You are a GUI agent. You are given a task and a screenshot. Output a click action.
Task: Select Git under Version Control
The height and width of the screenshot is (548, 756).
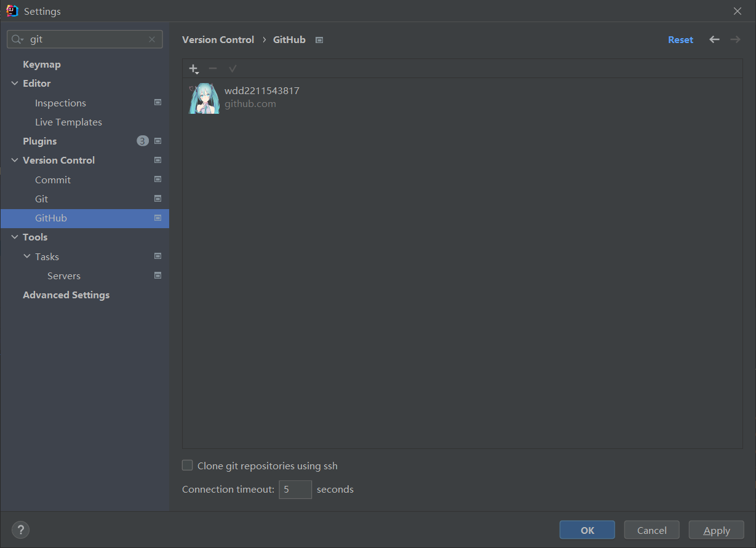[41, 199]
